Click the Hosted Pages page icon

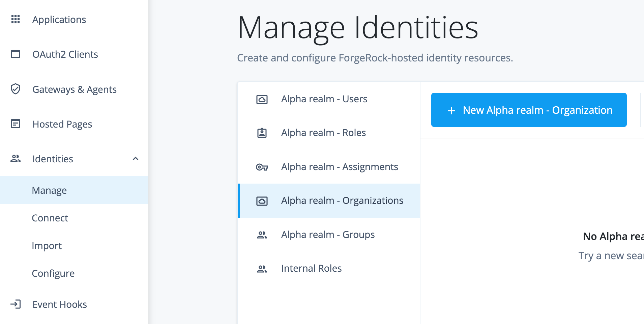pyautogui.click(x=16, y=124)
